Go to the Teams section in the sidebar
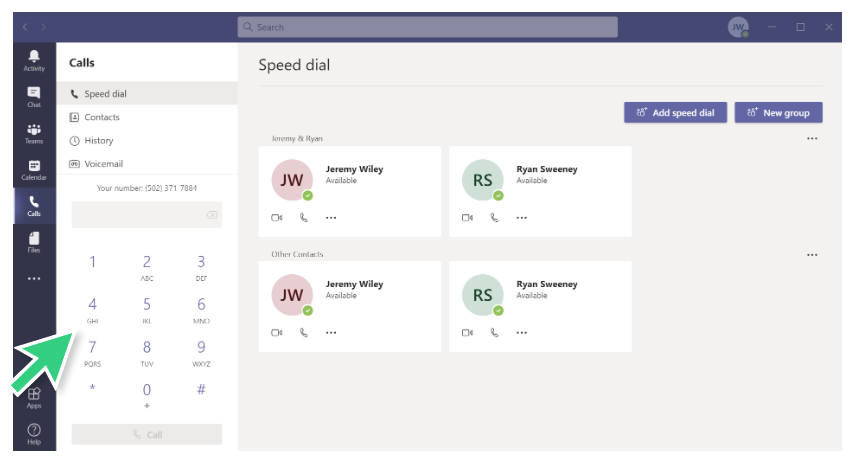Screen dimensions: 854x467 point(34,134)
